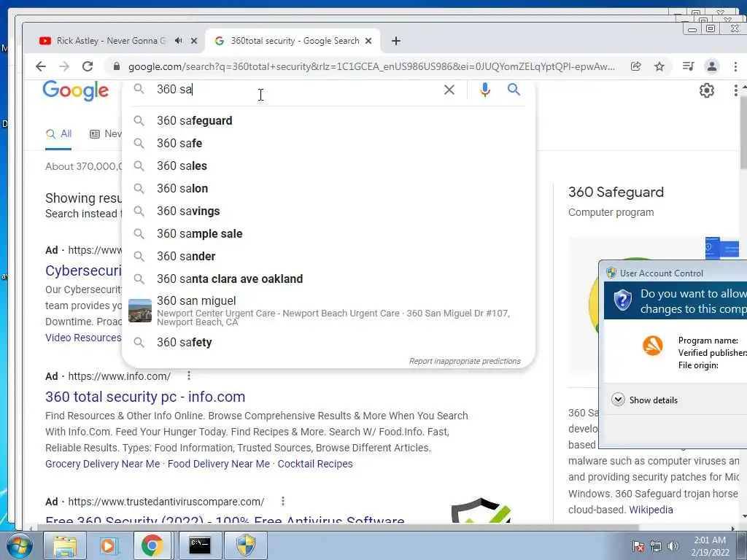
Task: Open the volume speaker in system tray
Action: 673,546
